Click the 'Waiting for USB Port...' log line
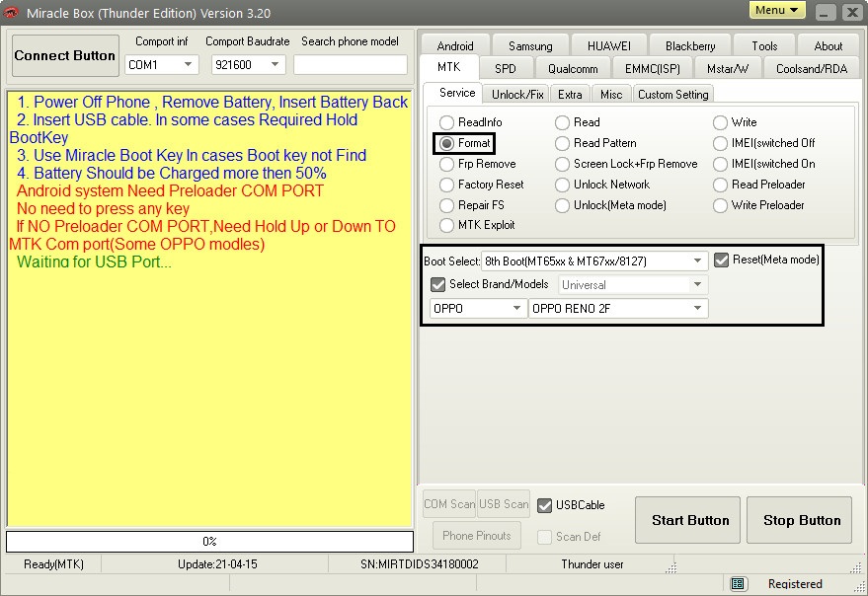This screenshot has width=868, height=596. pyautogui.click(x=94, y=261)
